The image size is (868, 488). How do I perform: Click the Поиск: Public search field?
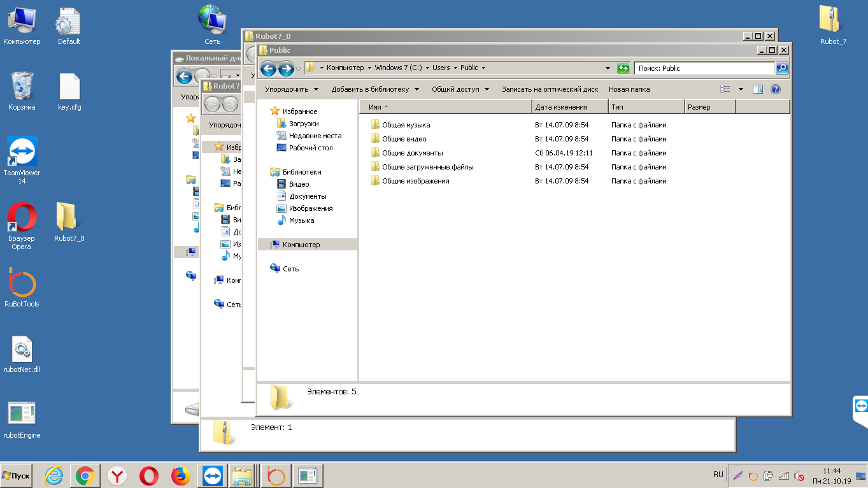pos(704,68)
